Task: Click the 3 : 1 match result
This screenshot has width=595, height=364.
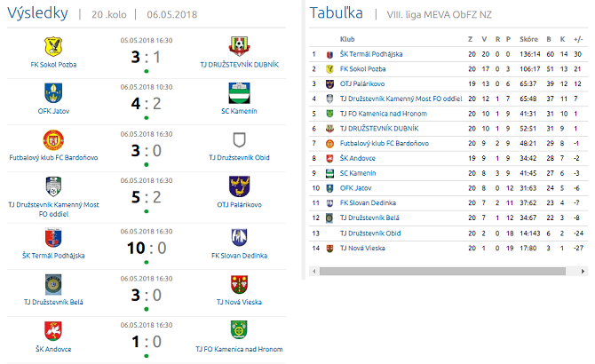Action: pyautogui.click(x=147, y=57)
